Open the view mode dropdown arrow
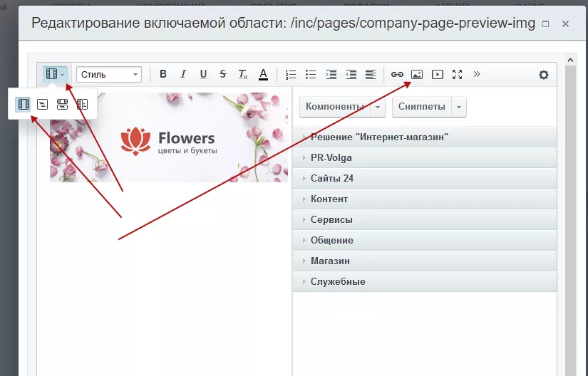This screenshot has width=588, height=376. coord(63,75)
